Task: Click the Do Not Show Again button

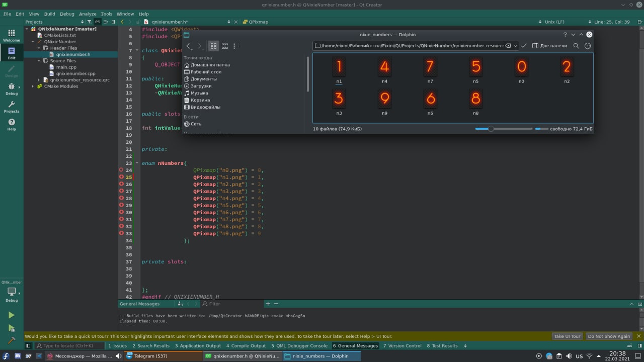Action: click(x=609, y=336)
